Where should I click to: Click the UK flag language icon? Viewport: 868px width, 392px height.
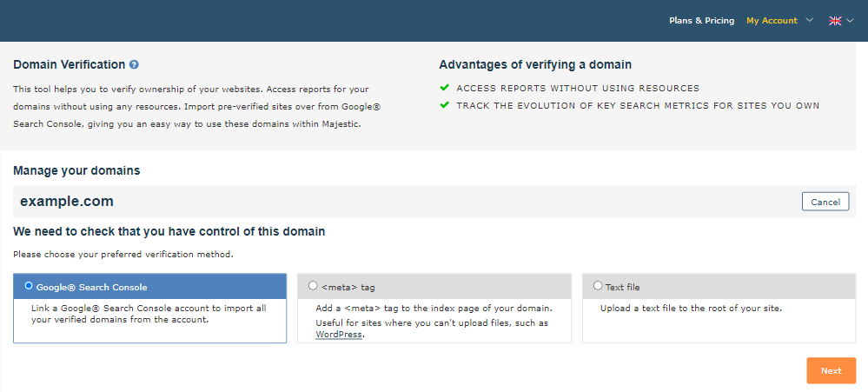coord(835,20)
